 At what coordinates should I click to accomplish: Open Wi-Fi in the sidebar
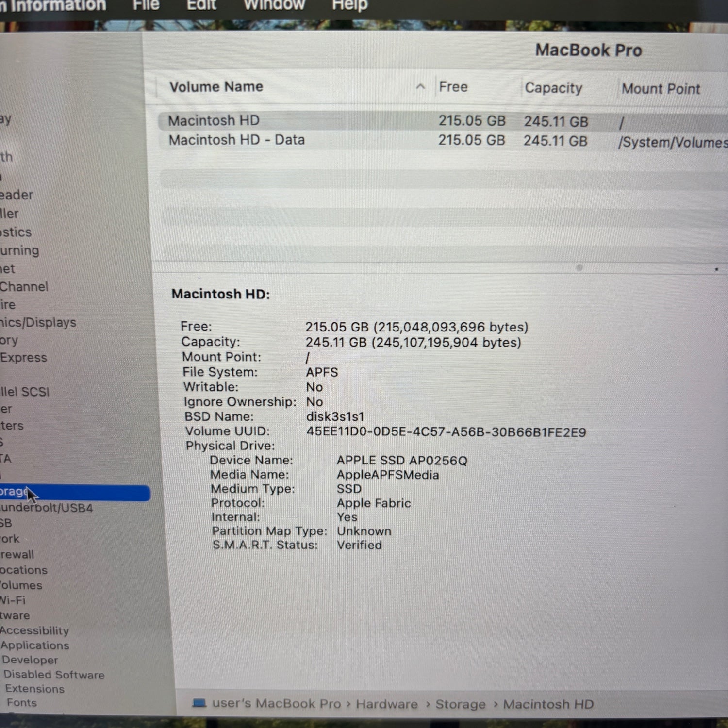[13, 600]
